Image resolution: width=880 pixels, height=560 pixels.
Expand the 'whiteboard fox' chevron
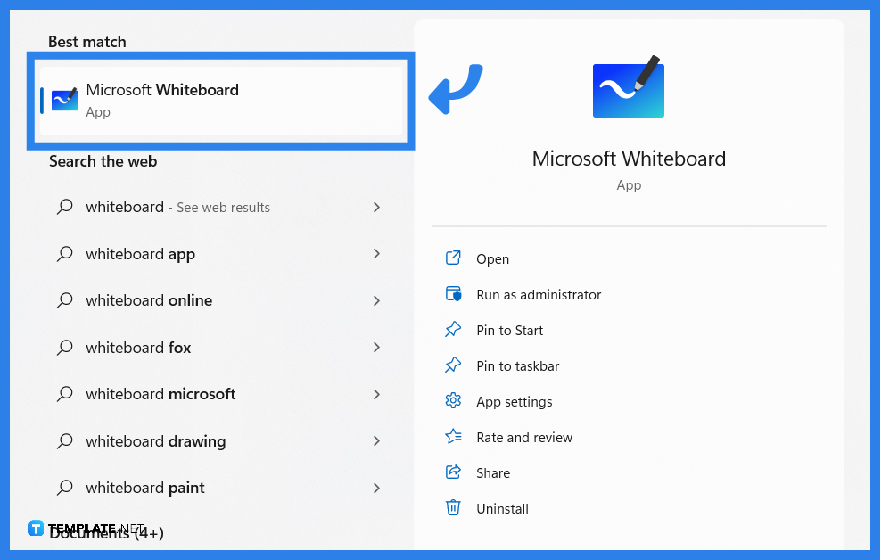pos(377,348)
